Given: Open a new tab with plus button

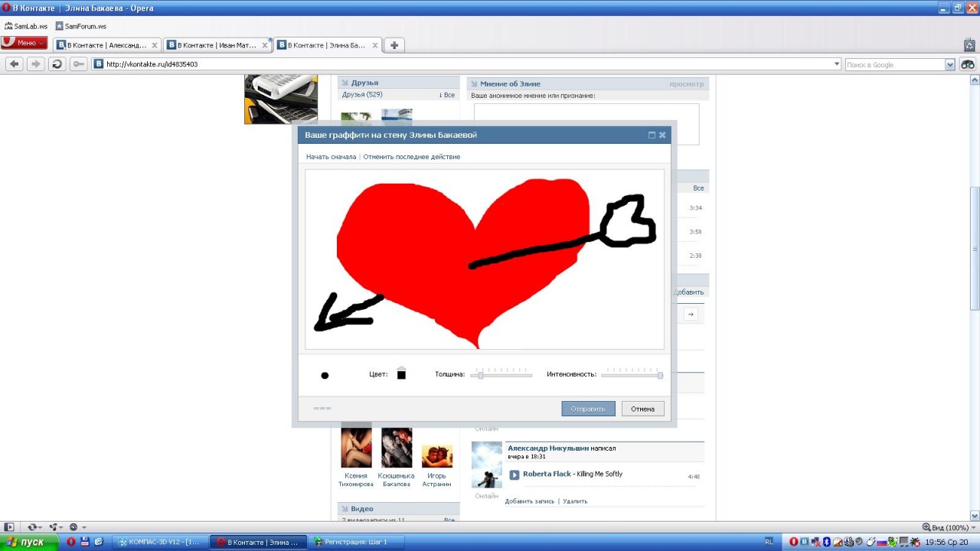Looking at the screenshot, I should (394, 45).
